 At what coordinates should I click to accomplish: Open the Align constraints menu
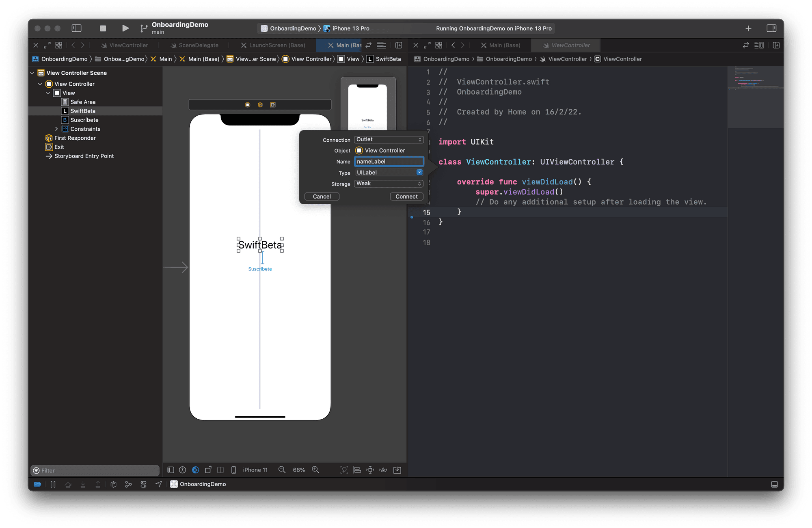[x=357, y=470]
